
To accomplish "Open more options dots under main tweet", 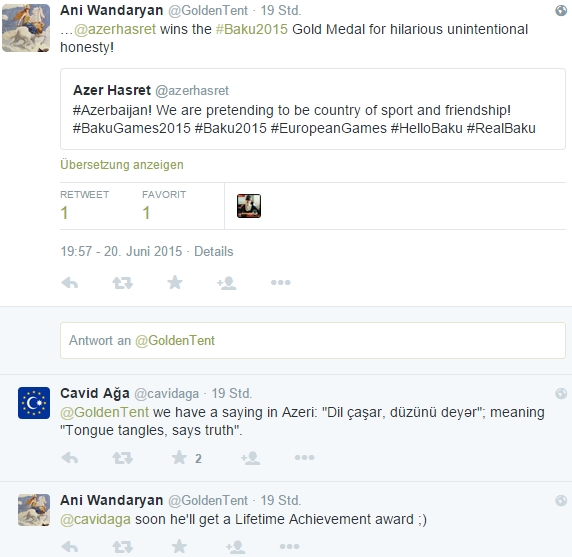I will (281, 282).
